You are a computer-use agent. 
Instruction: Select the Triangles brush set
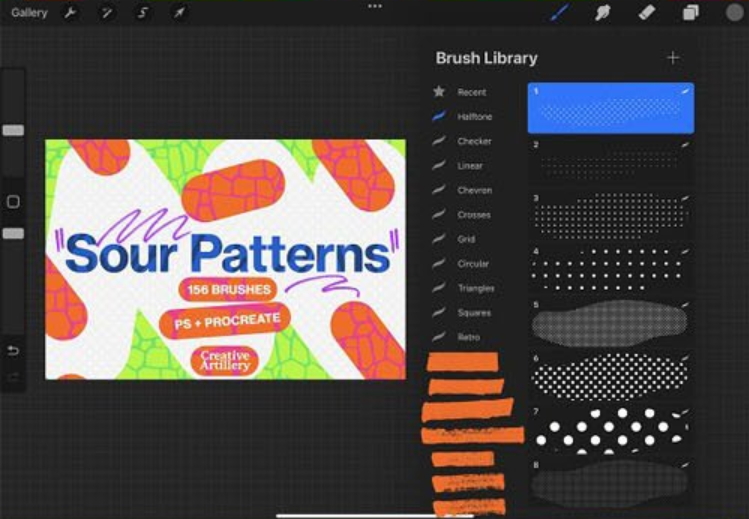coord(476,288)
